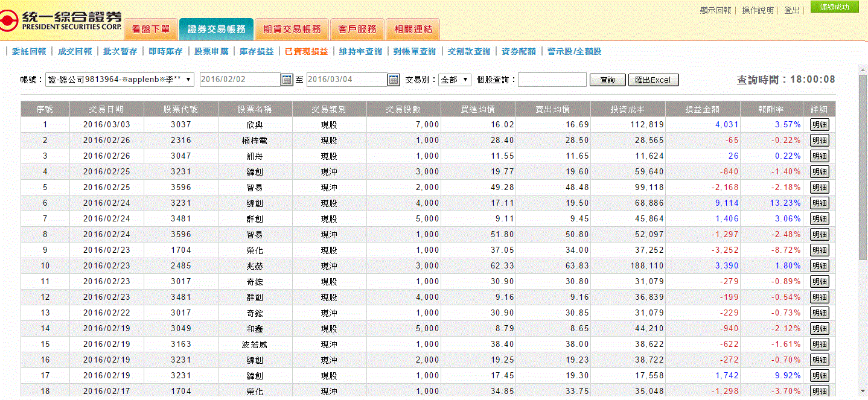Select the 客戶服務 tab
This screenshot has height=400, width=868.
point(357,29)
